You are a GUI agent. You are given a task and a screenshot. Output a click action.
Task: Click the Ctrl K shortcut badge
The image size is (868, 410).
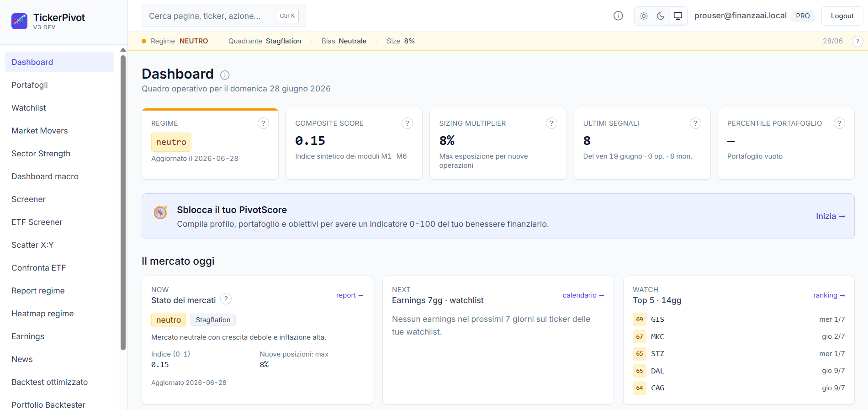point(287,16)
